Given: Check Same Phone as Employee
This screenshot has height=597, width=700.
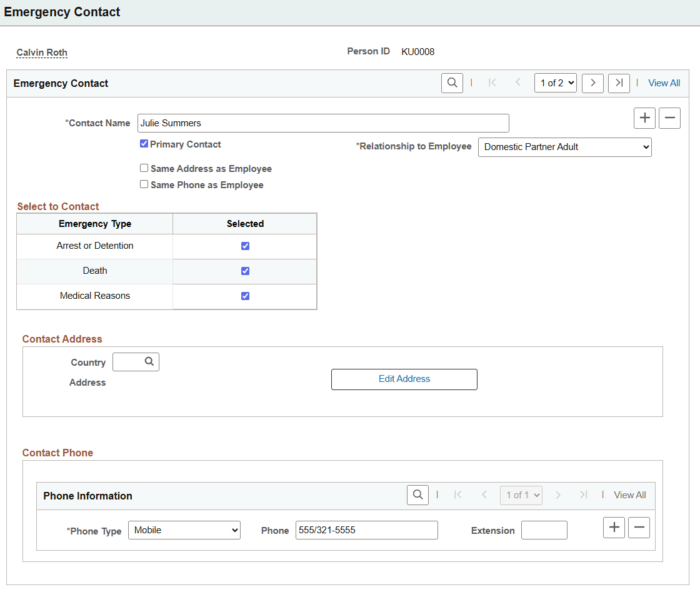Looking at the screenshot, I should point(144,184).
